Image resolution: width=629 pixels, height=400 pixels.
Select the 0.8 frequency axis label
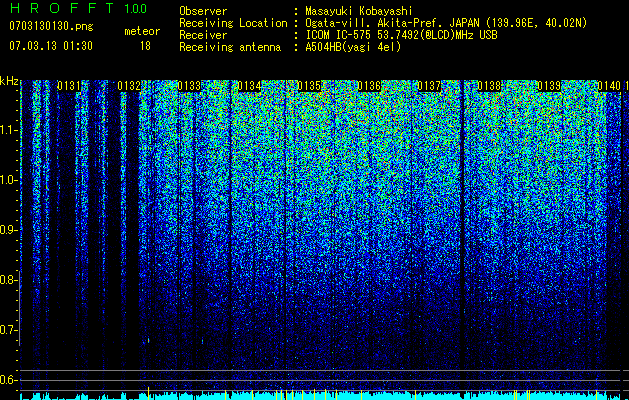click(x=8, y=280)
